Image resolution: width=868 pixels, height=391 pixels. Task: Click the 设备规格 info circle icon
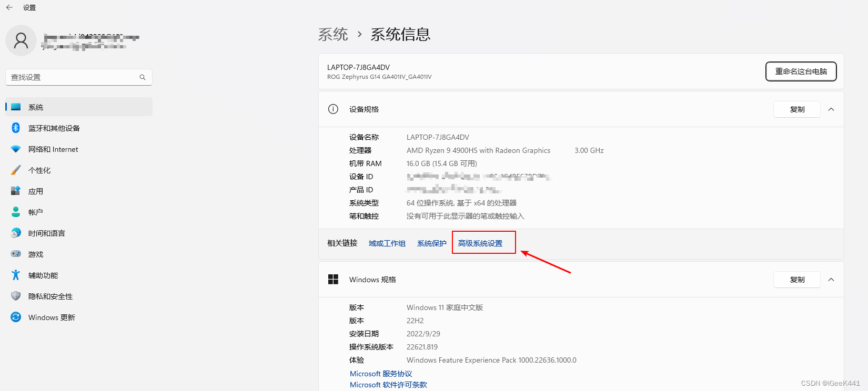333,109
